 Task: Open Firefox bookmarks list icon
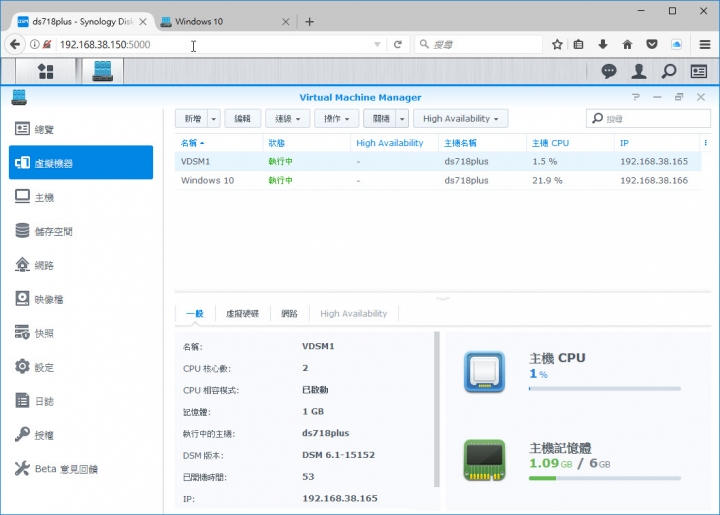[579, 45]
